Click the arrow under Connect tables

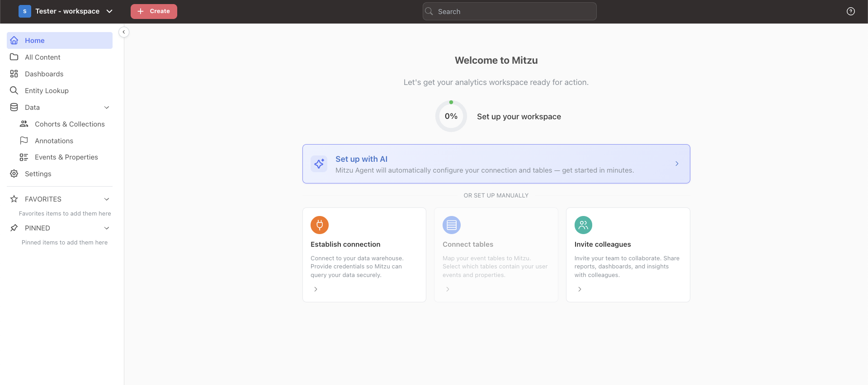pyautogui.click(x=448, y=289)
